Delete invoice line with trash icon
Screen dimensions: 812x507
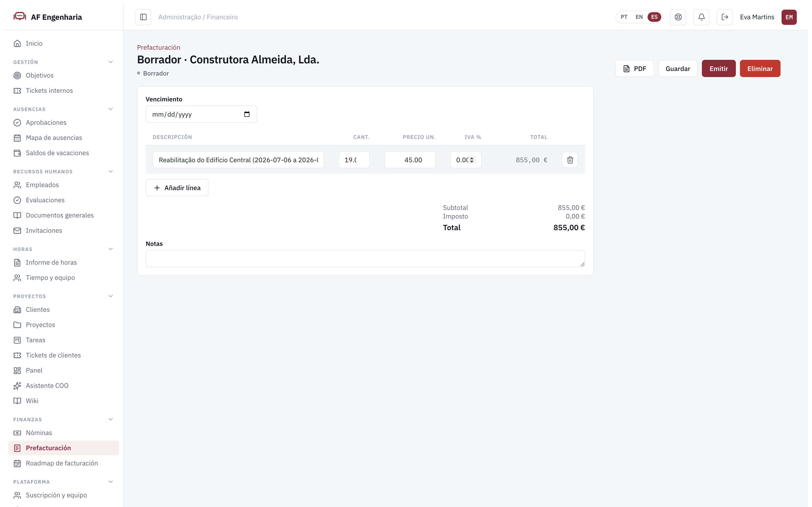click(x=570, y=160)
